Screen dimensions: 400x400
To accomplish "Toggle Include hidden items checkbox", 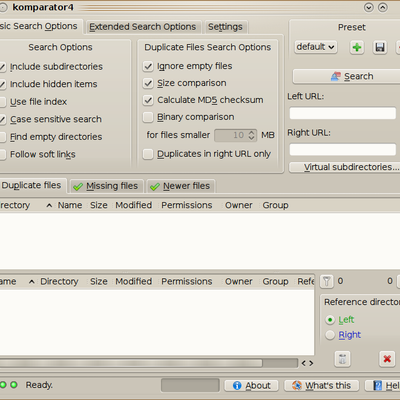I will (2, 84).
